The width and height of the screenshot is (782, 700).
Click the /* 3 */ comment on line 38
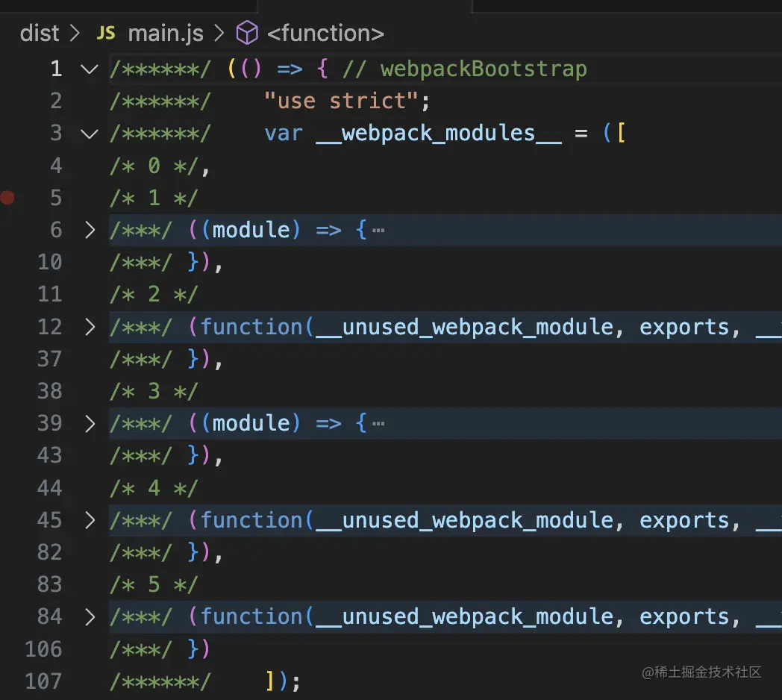(x=154, y=391)
